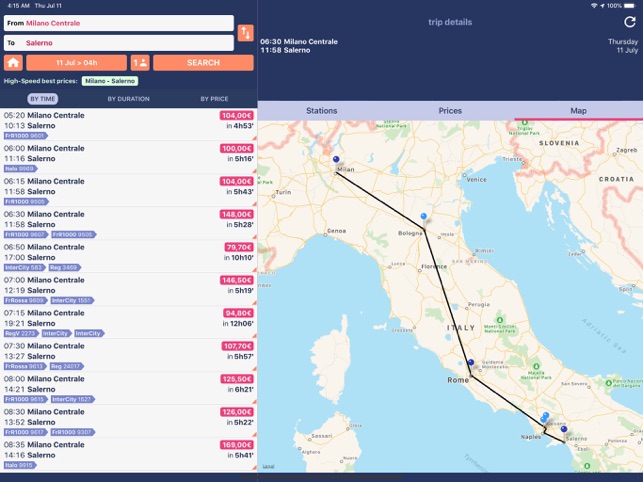
Task: Refresh trip details
Action: point(629,22)
